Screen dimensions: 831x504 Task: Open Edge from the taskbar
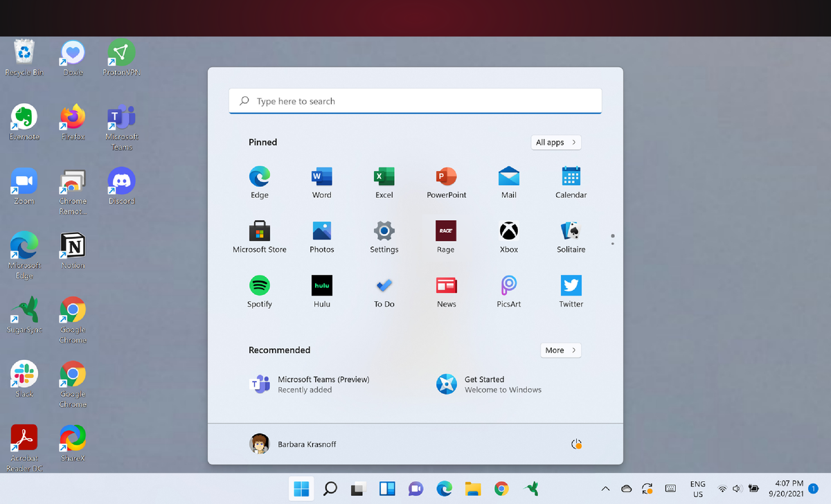coord(444,489)
